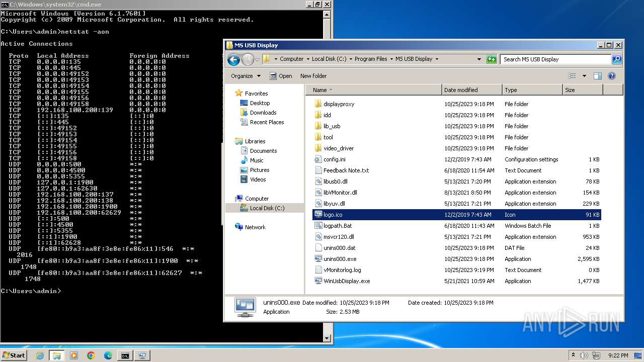Viewport: 644px width, 362px height.
Task: Open Explorer Help question mark icon
Action: pyautogui.click(x=612, y=76)
